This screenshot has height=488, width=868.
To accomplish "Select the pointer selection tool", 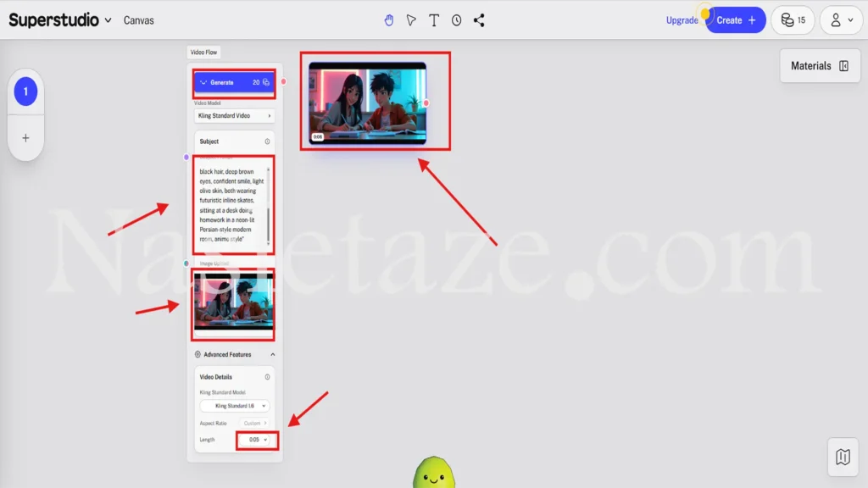I will [x=411, y=20].
